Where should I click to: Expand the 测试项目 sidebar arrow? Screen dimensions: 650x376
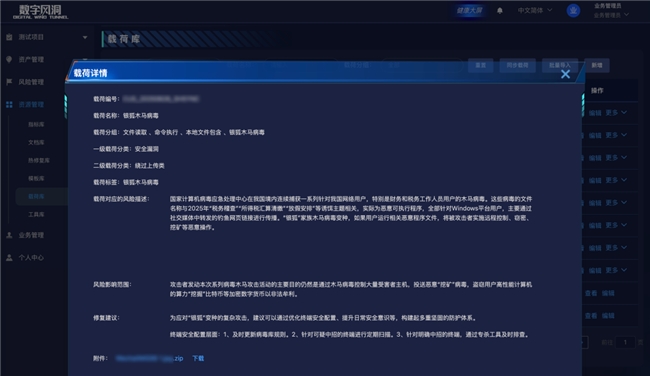coord(85,37)
